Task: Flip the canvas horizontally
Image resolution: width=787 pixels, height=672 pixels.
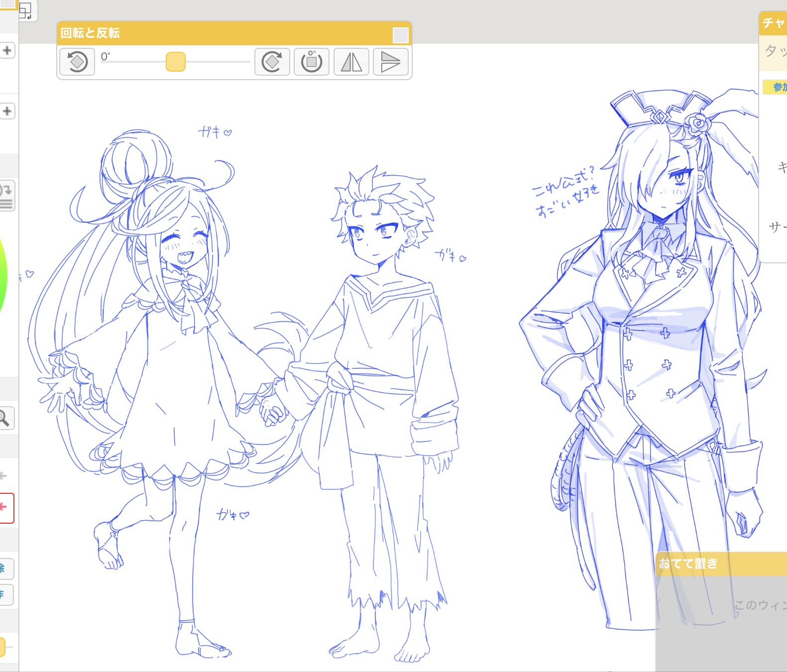Action: click(351, 62)
